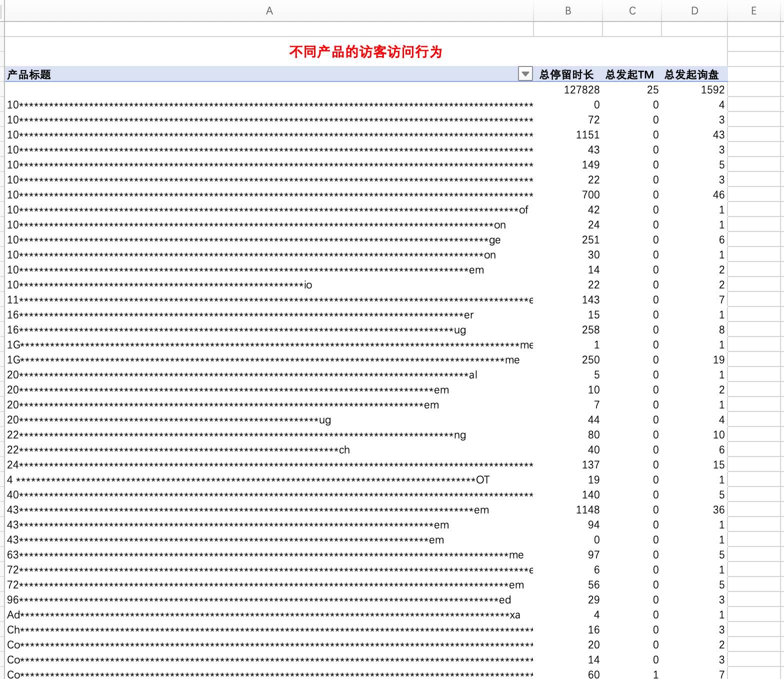Image resolution: width=784 pixels, height=679 pixels.
Task: Select product row ending in 'of'
Action: click(269, 209)
